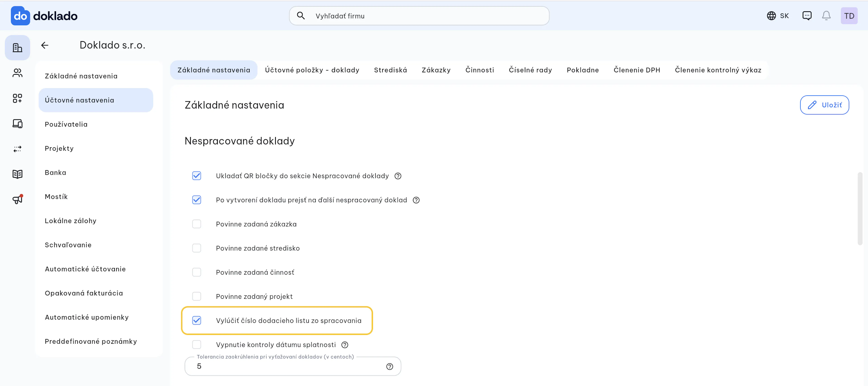Select Základné nastavenia in side menu
The image size is (868, 386).
[96, 76]
